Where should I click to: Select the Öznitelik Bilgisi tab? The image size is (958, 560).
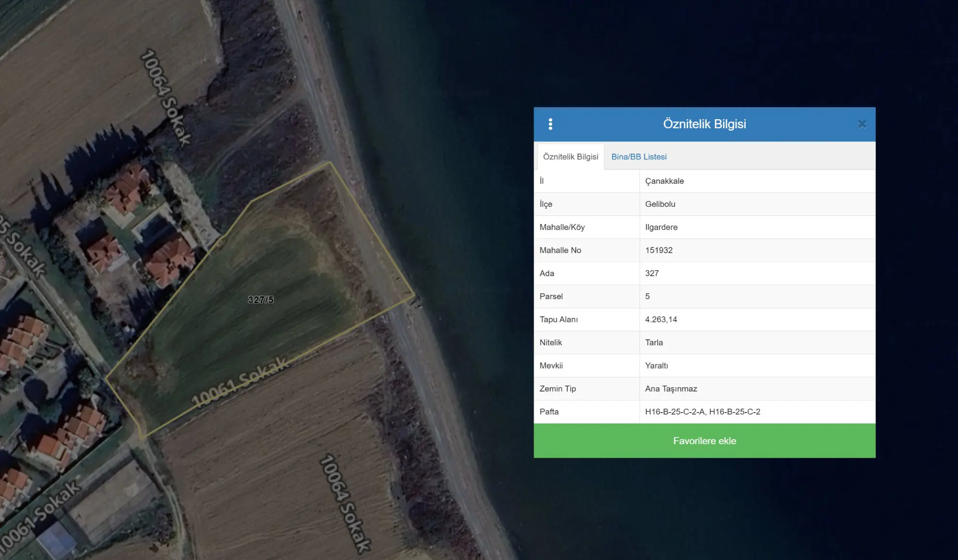(x=570, y=157)
